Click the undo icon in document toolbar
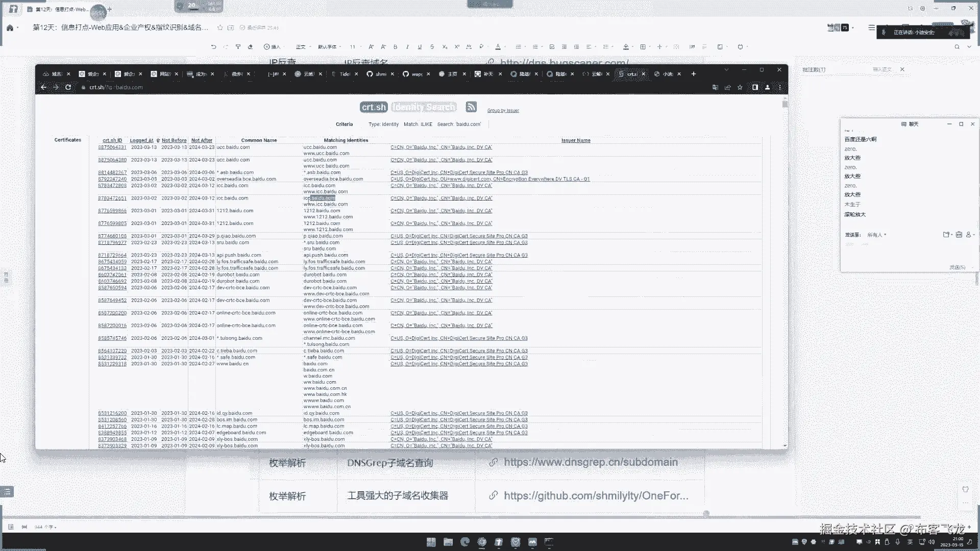 click(213, 47)
